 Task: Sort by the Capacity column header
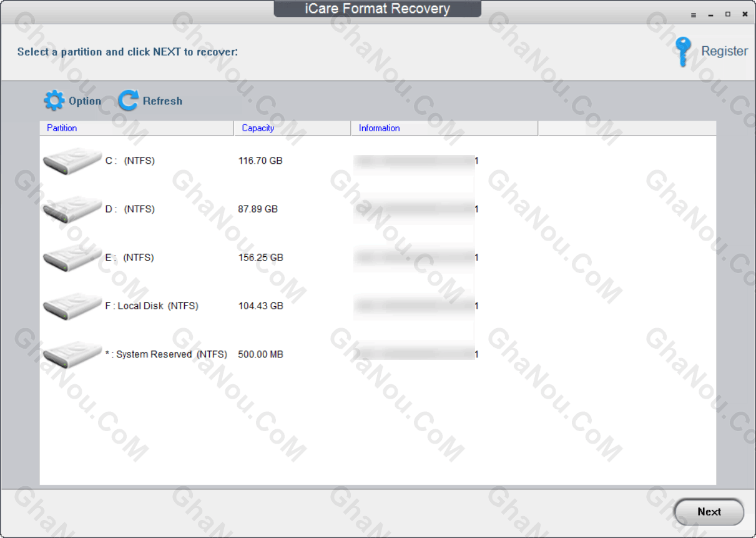click(293, 128)
